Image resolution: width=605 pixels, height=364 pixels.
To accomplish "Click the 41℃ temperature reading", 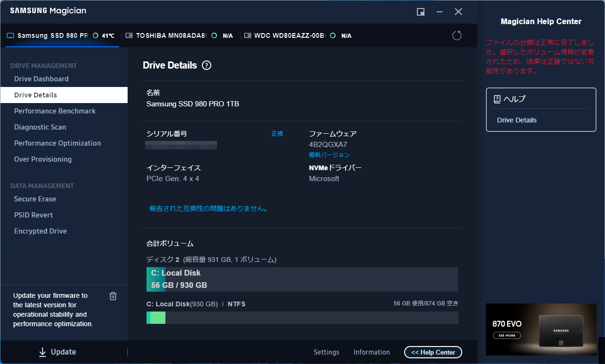I will pos(108,35).
